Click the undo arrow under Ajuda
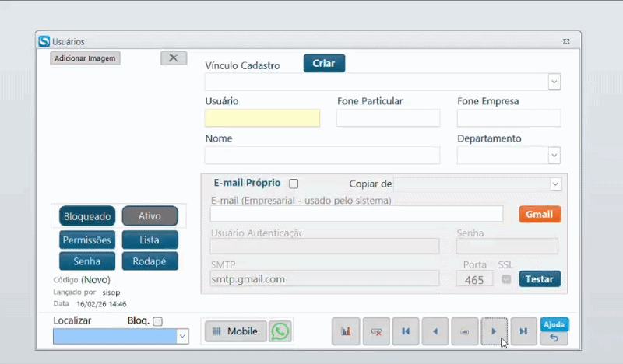 pyautogui.click(x=554, y=338)
